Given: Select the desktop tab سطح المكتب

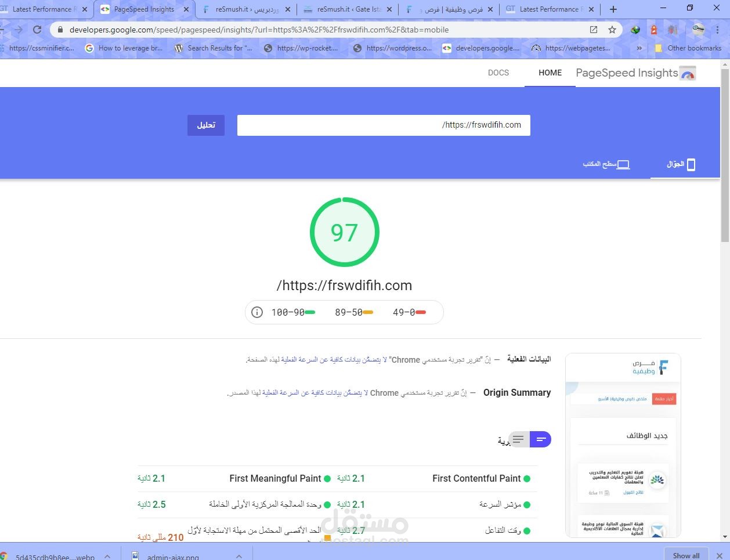Looking at the screenshot, I should [606, 164].
